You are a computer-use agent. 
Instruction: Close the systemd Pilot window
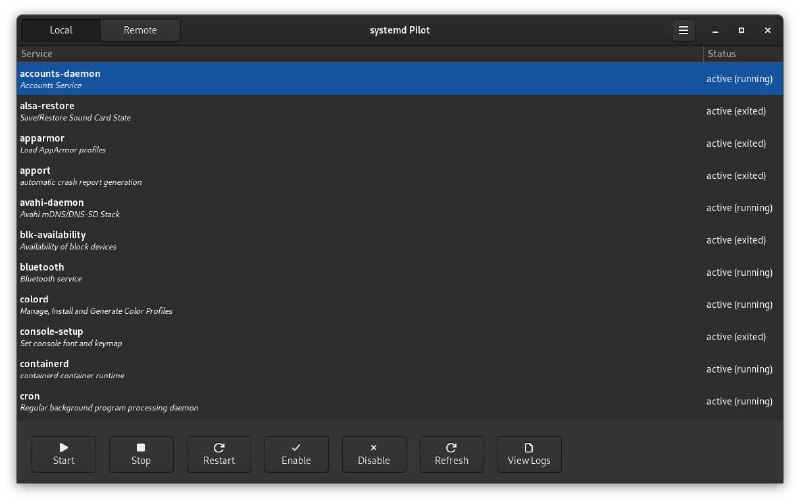(x=767, y=31)
